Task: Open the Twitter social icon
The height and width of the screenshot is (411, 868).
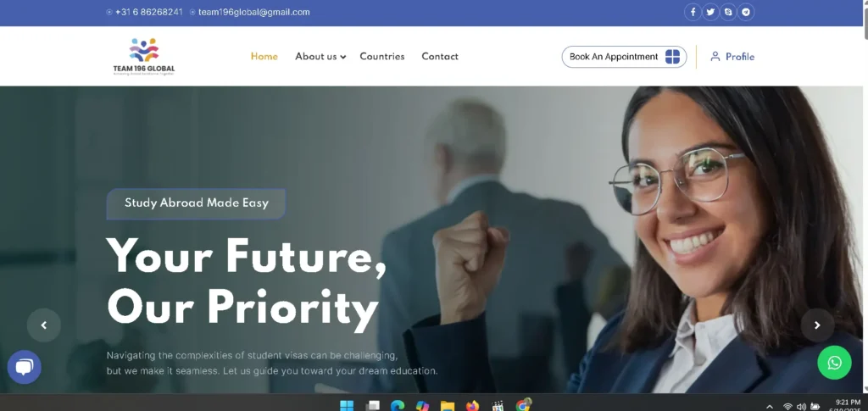Action: [710, 12]
